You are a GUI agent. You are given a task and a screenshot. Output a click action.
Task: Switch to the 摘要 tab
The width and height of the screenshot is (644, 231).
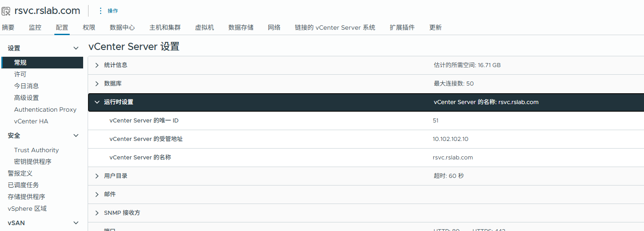coord(8,27)
